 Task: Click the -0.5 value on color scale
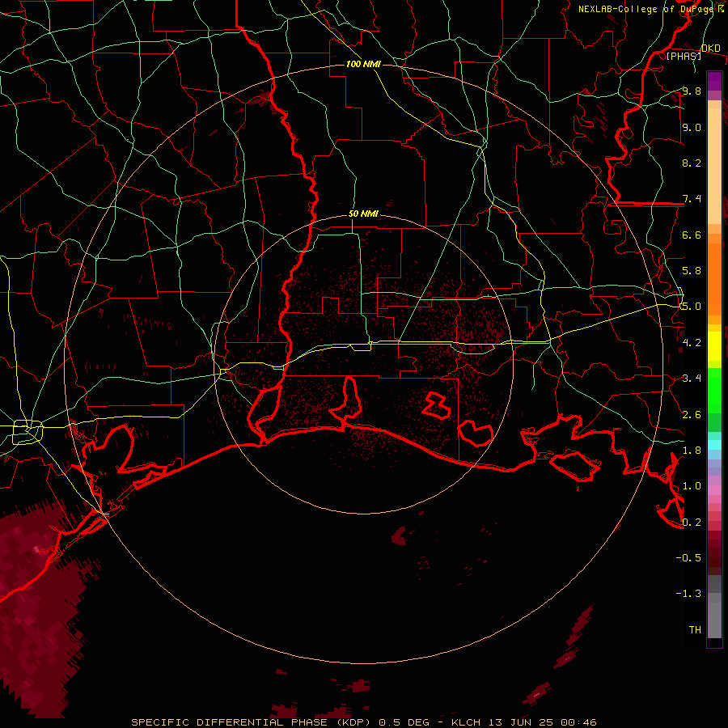pos(688,557)
